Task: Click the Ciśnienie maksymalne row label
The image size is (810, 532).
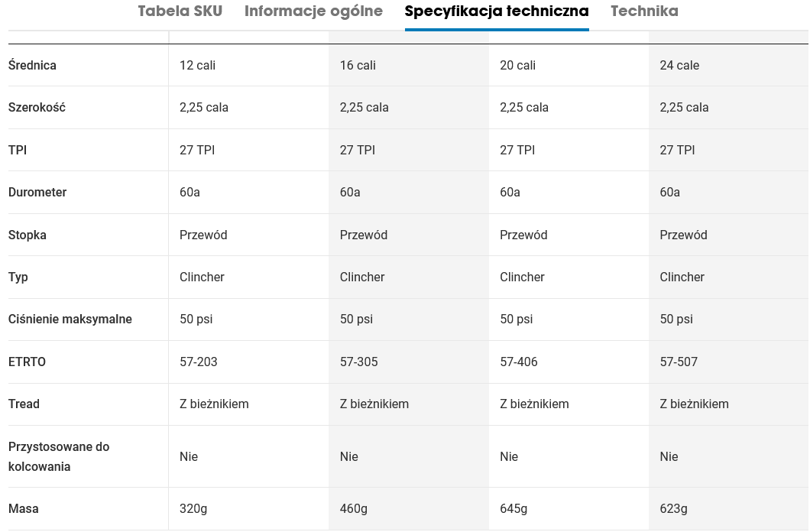Action: point(70,319)
